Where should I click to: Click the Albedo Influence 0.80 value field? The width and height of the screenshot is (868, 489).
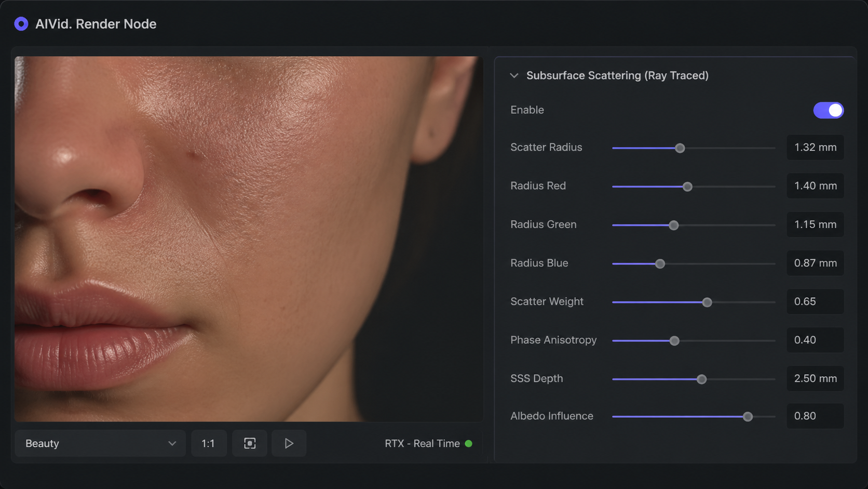point(815,416)
